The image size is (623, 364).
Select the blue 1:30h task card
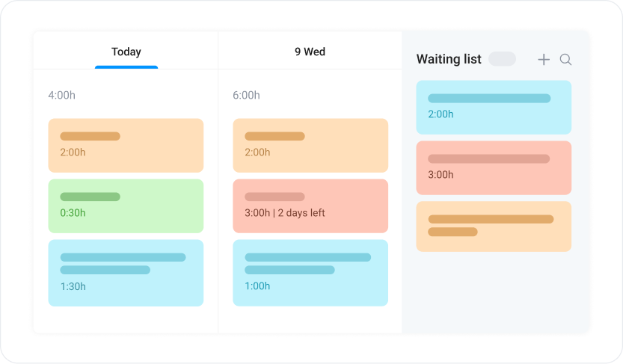(x=126, y=273)
